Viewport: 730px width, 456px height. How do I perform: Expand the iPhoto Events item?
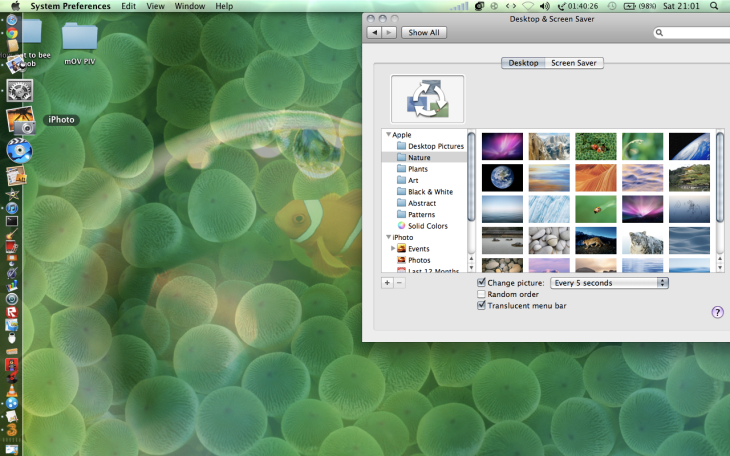click(x=393, y=248)
